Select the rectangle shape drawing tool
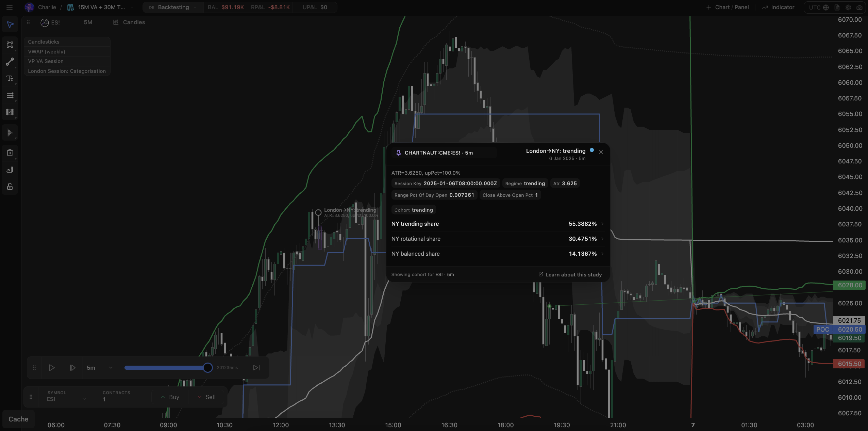The height and width of the screenshot is (431, 868). [x=10, y=45]
